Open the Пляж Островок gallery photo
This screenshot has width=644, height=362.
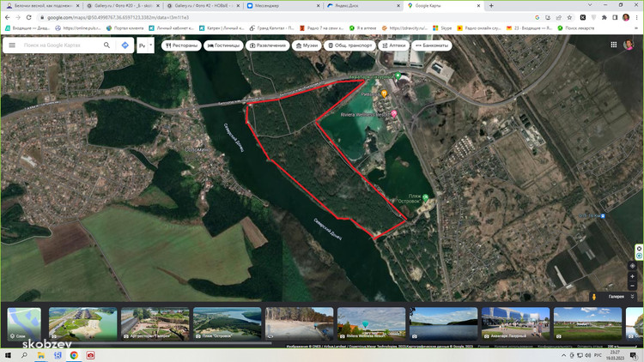[228, 324]
